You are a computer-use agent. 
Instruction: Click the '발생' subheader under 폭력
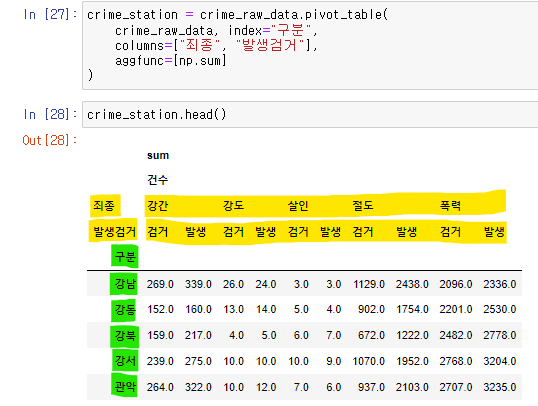click(494, 232)
